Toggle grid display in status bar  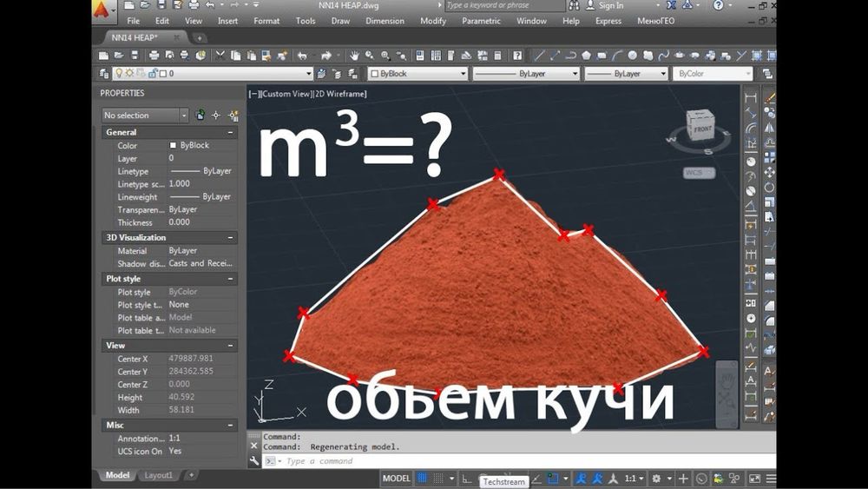422,478
